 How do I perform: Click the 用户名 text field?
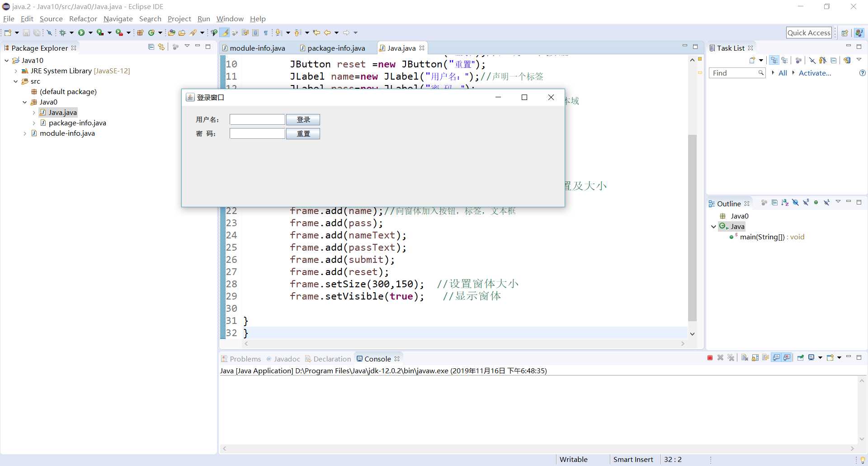coord(257,119)
